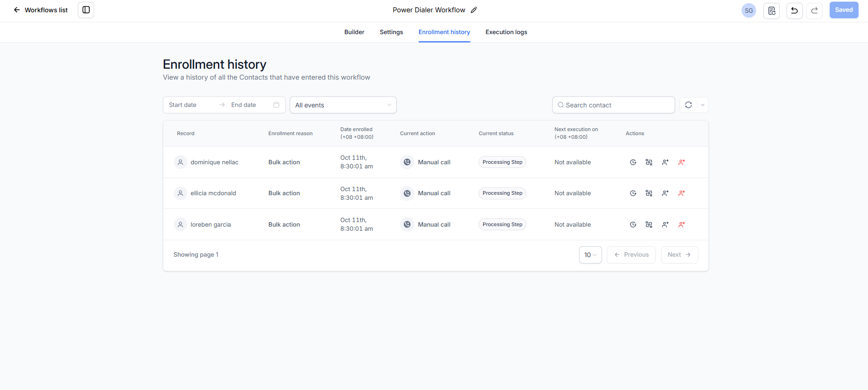Refresh the enrollment history table
The image size is (868, 390).
688,105
